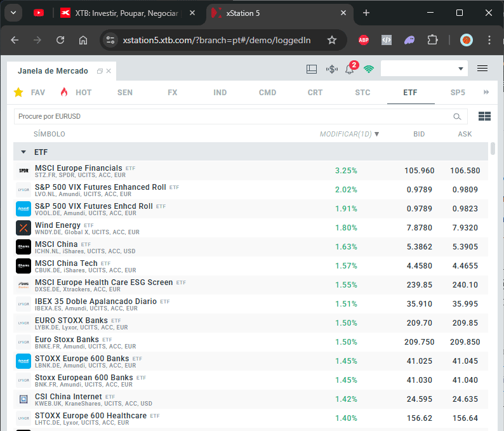Switch to the IND tab
This screenshot has height=431, width=504.
[x=220, y=93]
